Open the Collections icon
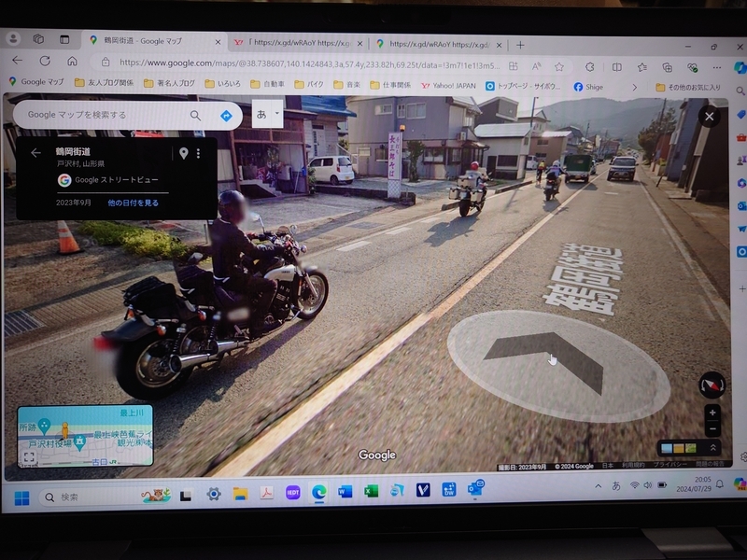Image resolution: width=747 pixels, height=560 pixels. (x=668, y=67)
